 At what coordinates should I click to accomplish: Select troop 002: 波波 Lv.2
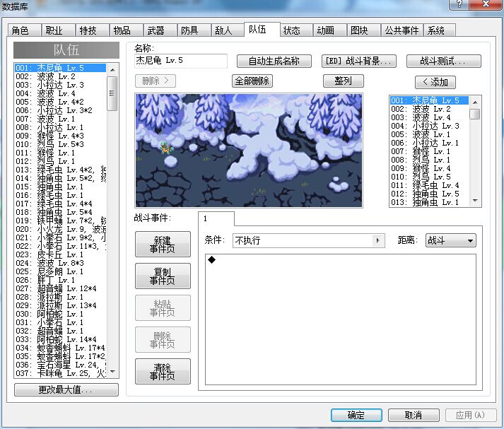click(60, 76)
